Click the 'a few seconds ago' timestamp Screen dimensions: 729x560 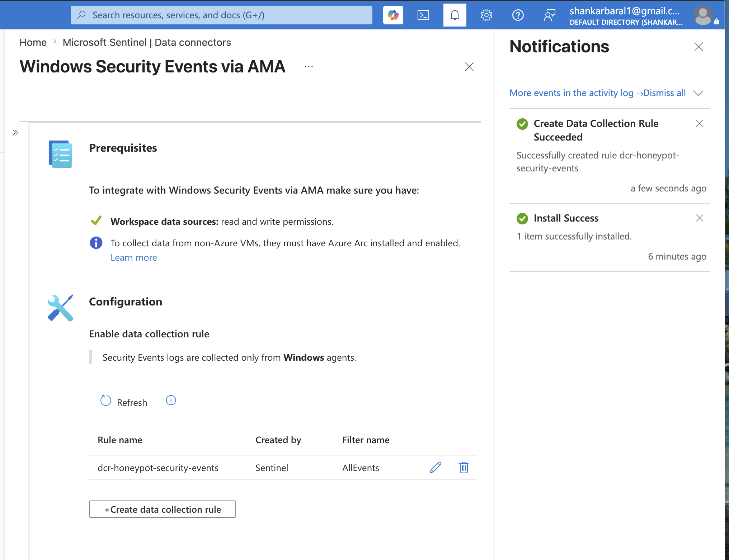668,188
